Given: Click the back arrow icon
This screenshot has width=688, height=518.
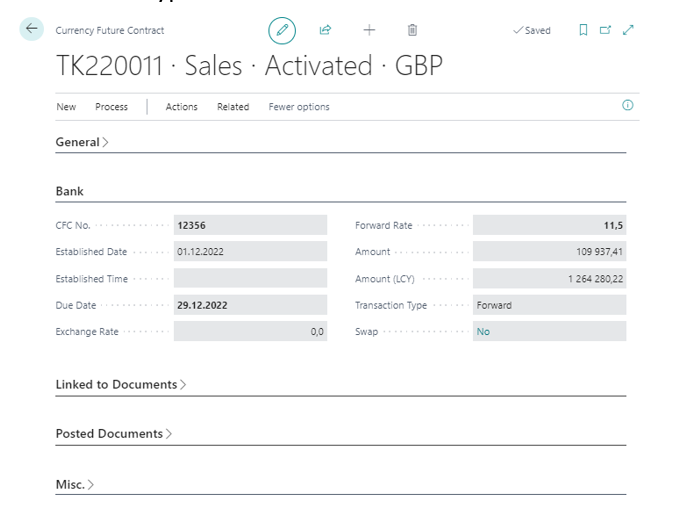Looking at the screenshot, I should [x=32, y=29].
